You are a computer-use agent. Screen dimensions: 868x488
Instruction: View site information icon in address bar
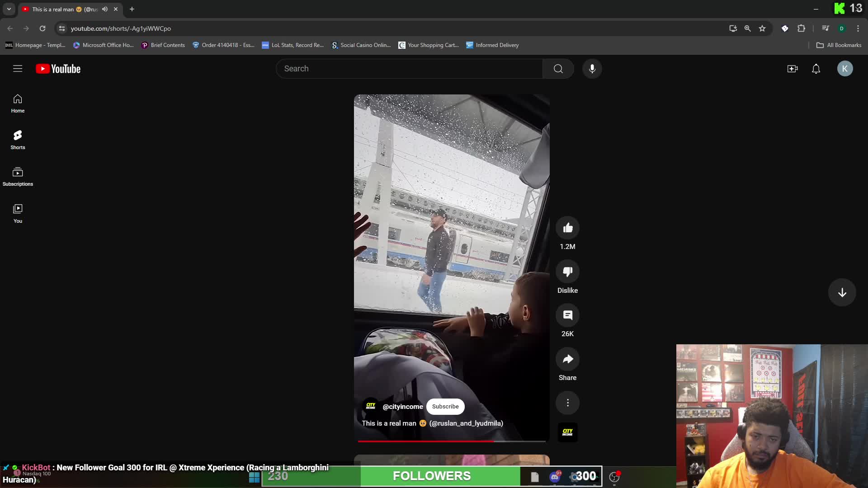pyautogui.click(x=62, y=28)
